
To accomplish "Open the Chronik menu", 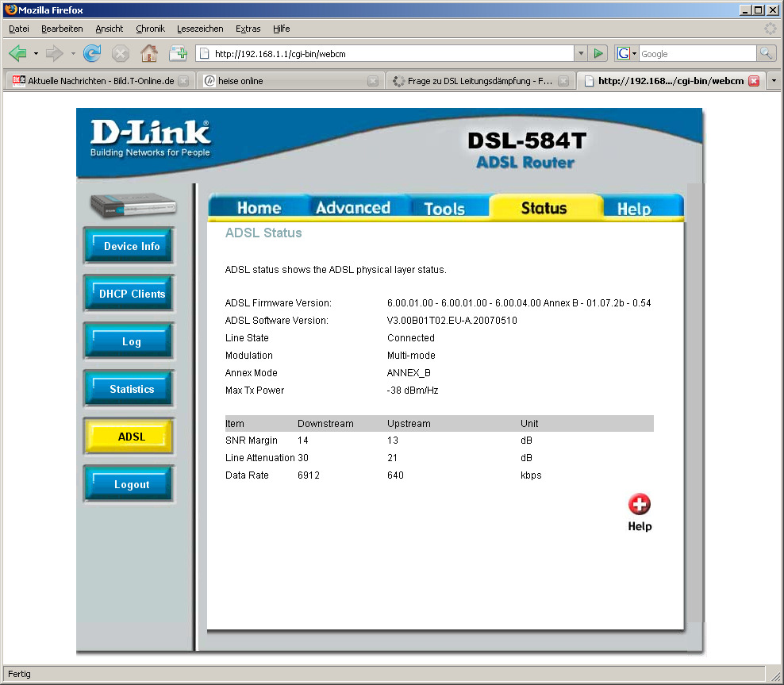I will pyautogui.click(x=150, y=29).
